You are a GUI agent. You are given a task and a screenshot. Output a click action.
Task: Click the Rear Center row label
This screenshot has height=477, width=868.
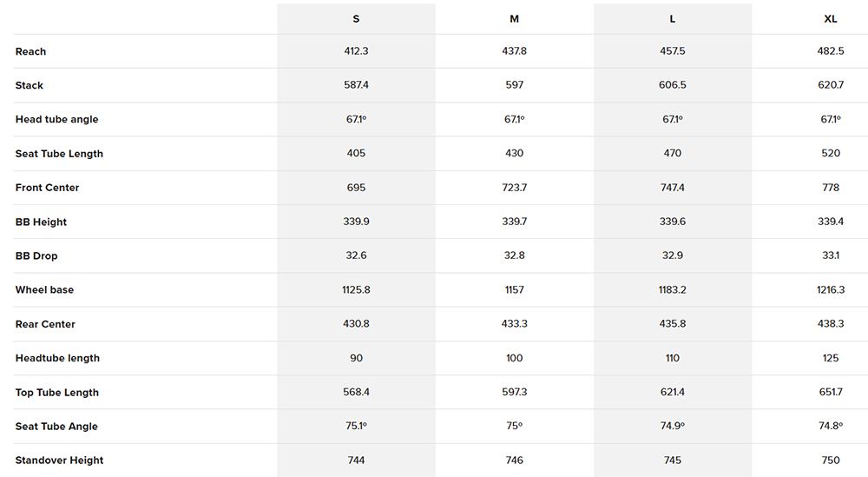coord(45,324)
